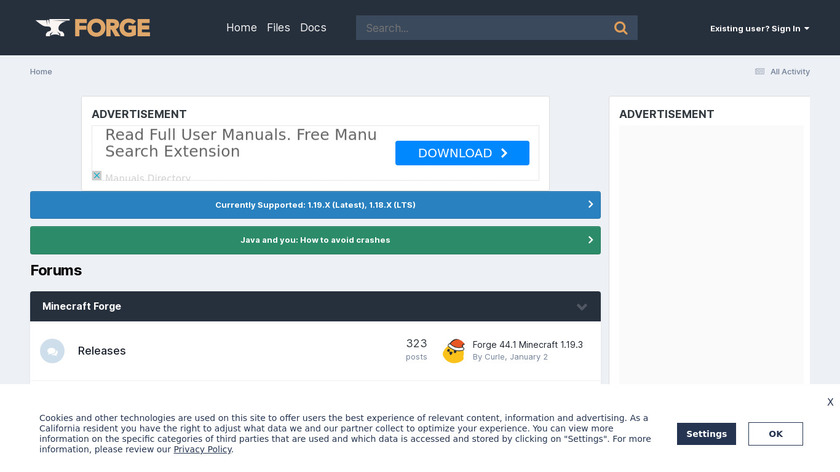Image resolution: width=840 pixels, height=472 pixels.
Task: Click the blue DOWNLOAD ad button
Action: point(462,153)
